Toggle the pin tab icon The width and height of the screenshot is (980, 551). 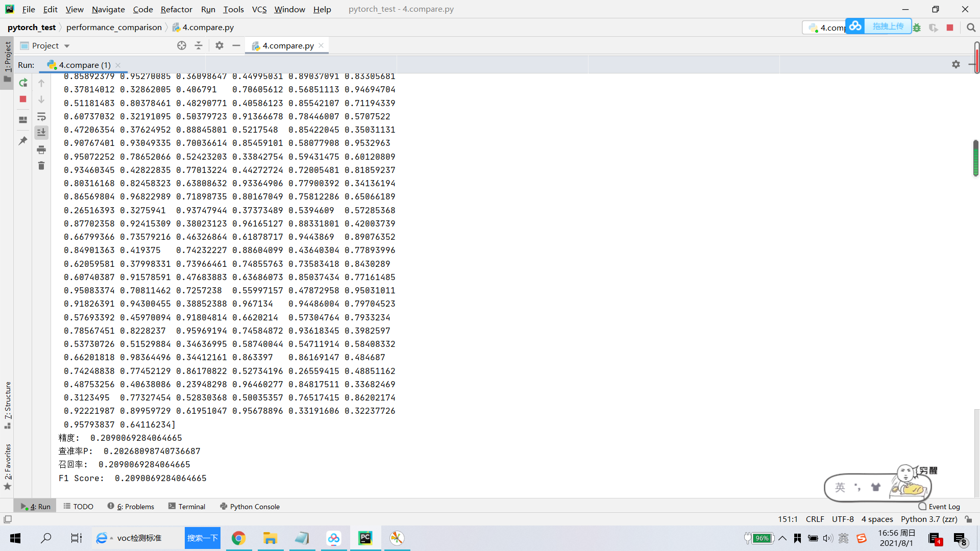click(23, 141)
